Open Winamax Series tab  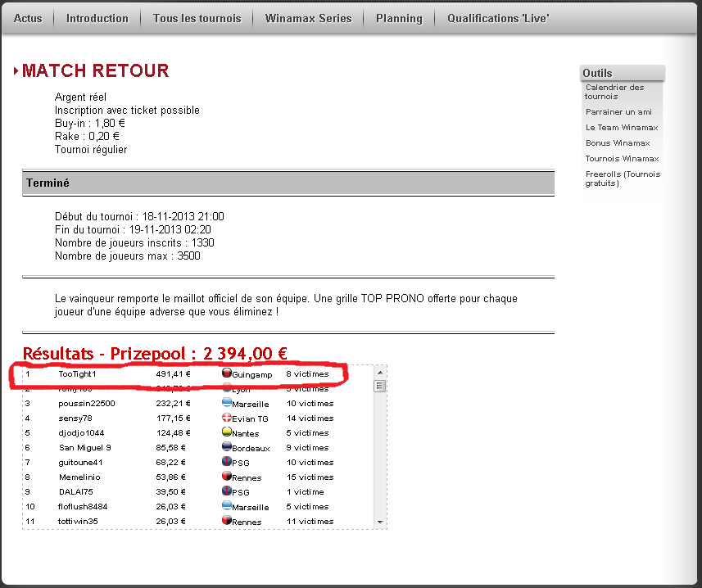pos(308,18)
